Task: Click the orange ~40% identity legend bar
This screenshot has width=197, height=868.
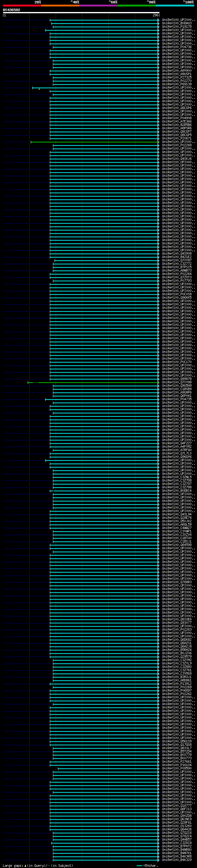Action: tap(60, 6)
